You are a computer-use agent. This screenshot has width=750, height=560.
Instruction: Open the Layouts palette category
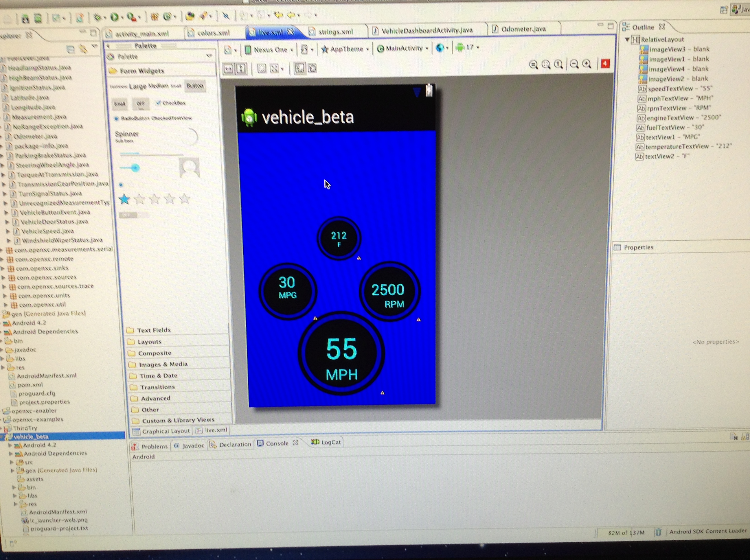click(149, 342)
